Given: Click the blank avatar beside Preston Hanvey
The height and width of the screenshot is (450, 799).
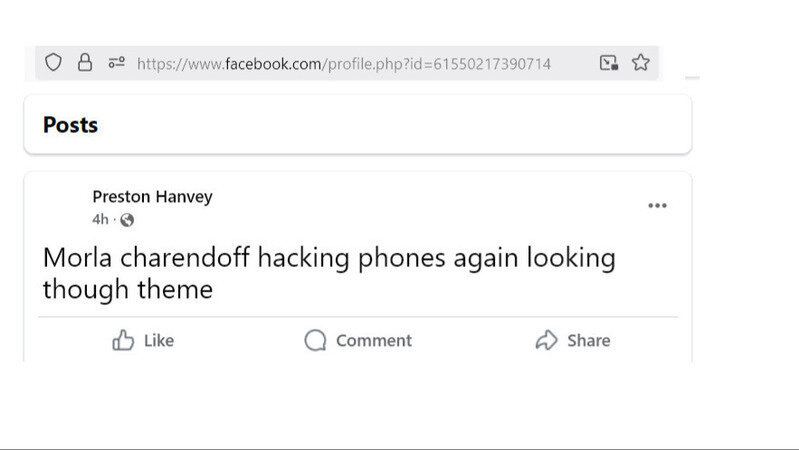Looking at the screenshot, I should [62, 207].
